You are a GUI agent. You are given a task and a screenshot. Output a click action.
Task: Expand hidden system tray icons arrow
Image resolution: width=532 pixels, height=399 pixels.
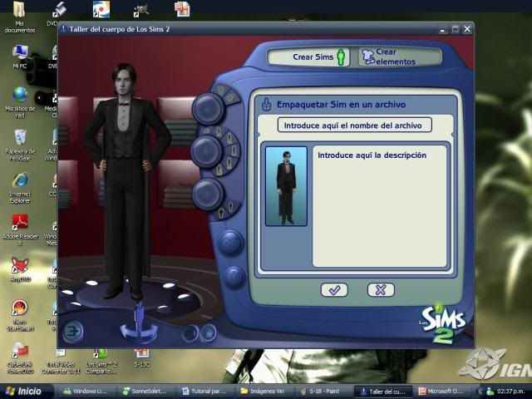tap(480, 392)
